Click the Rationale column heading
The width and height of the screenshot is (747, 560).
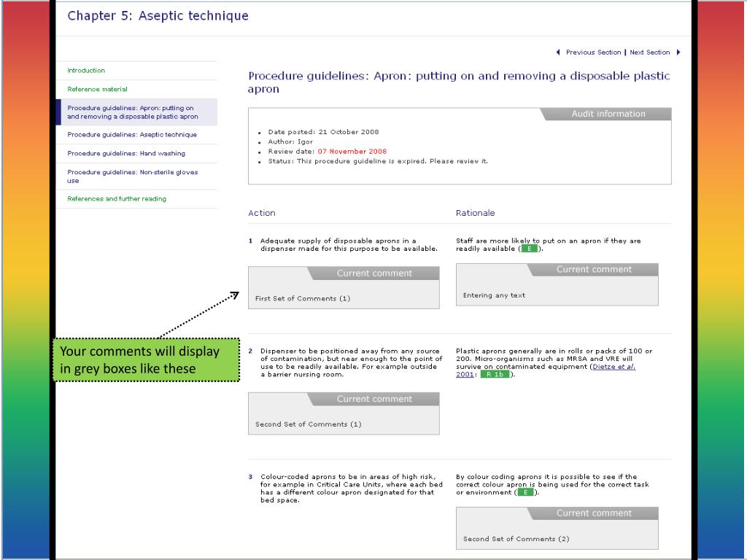475,213
